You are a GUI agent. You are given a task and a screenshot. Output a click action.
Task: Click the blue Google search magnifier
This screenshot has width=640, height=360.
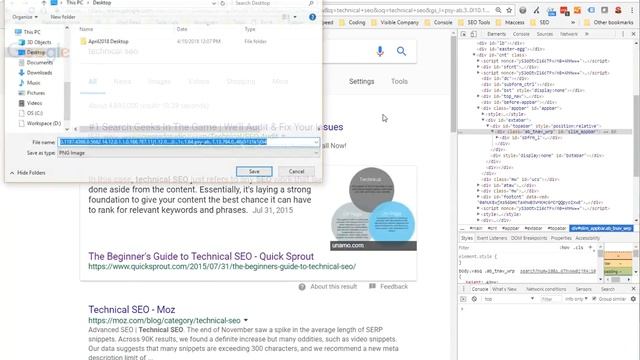click(x=401, y=51)
